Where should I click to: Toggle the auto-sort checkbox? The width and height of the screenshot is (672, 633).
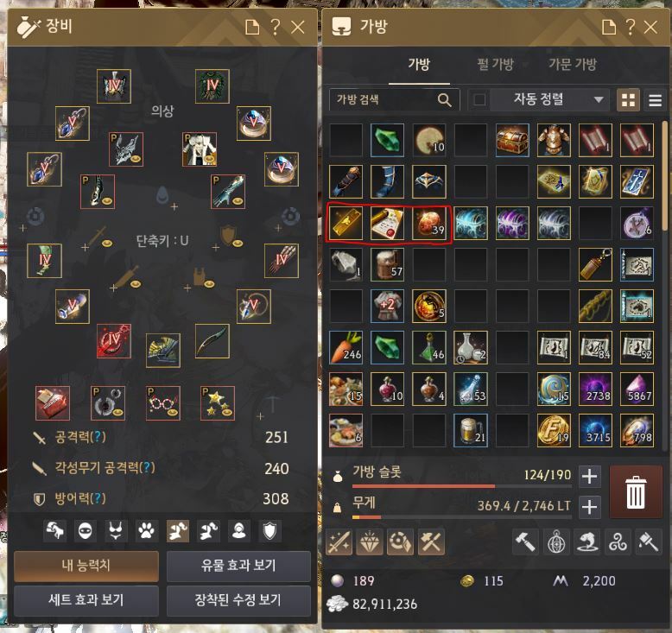coord(479,100)
